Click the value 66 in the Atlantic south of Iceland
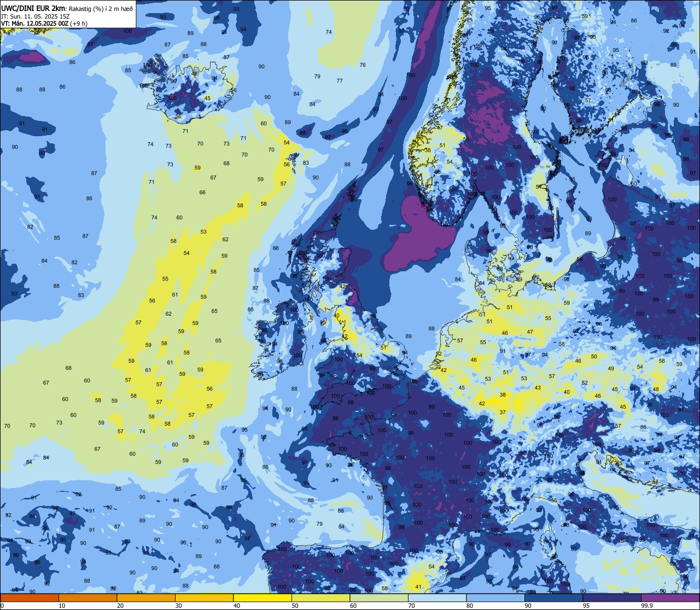The height and width of the screenshot is (610, 700). (202, 193)
